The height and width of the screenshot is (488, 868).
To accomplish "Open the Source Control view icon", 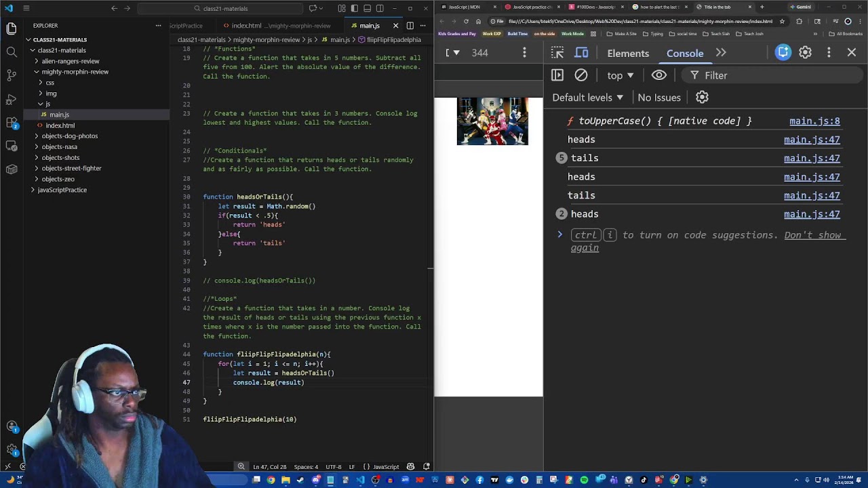I will click(x=12, y=75).
